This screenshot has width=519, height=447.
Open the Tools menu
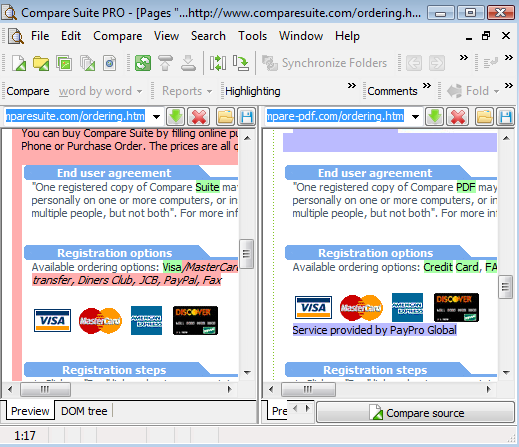click(x=252, y=36)
